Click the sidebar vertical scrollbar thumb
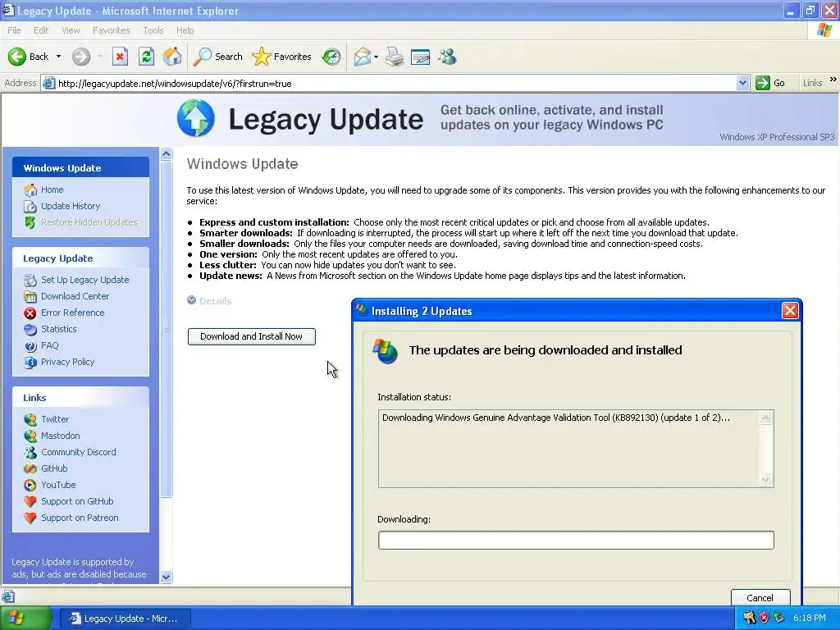The image size is (840, 630). click(166, 329)
